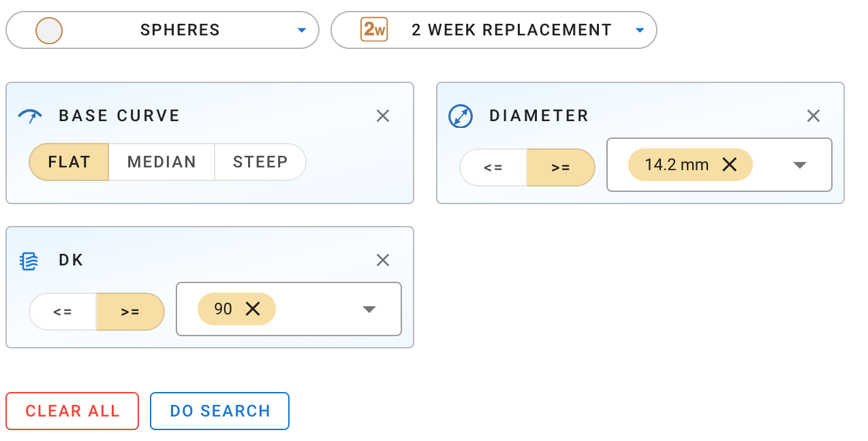Click the diameter circle arrow icon
Viewport: 868px width, 441px height.
(461, 116)
